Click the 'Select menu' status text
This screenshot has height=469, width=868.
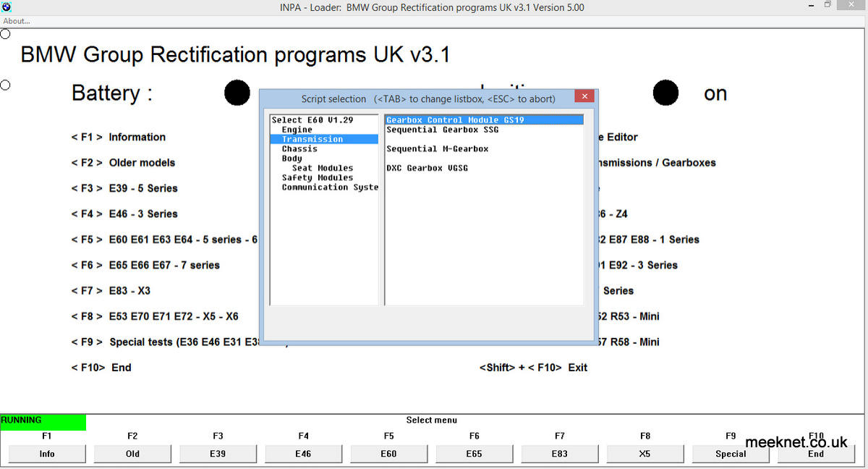(432, 420)
